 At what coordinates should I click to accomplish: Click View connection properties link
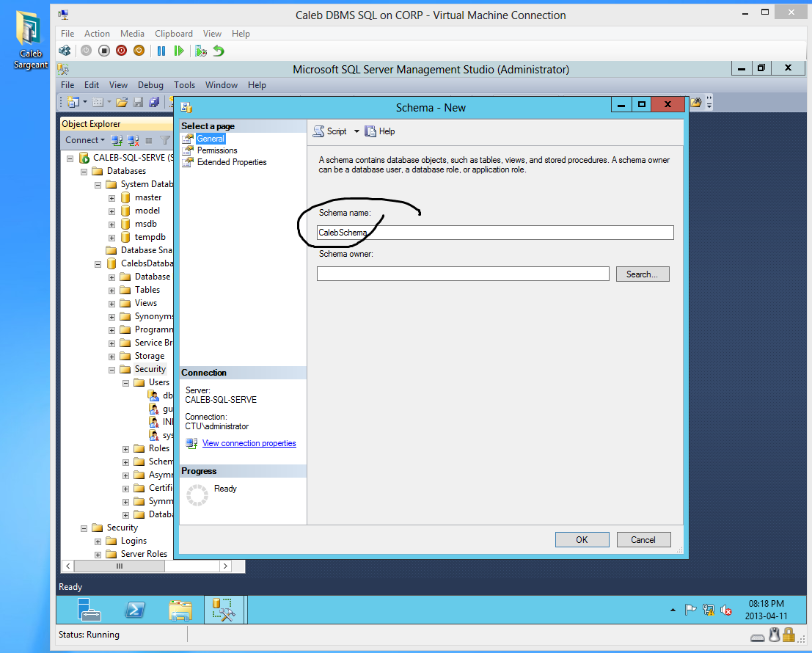coord(249,443)
